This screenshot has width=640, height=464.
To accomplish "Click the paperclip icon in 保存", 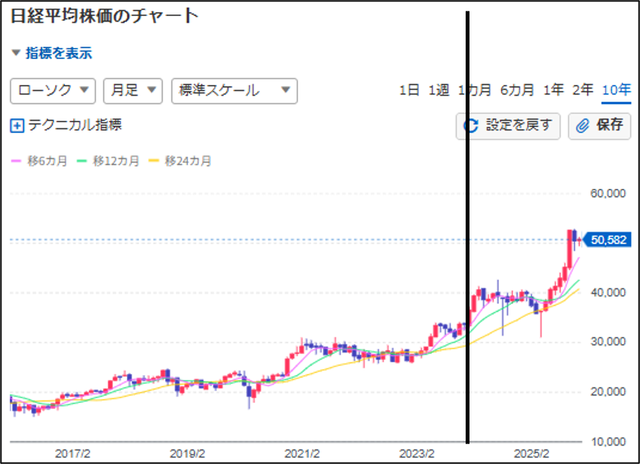I will (x=582, y=126).
